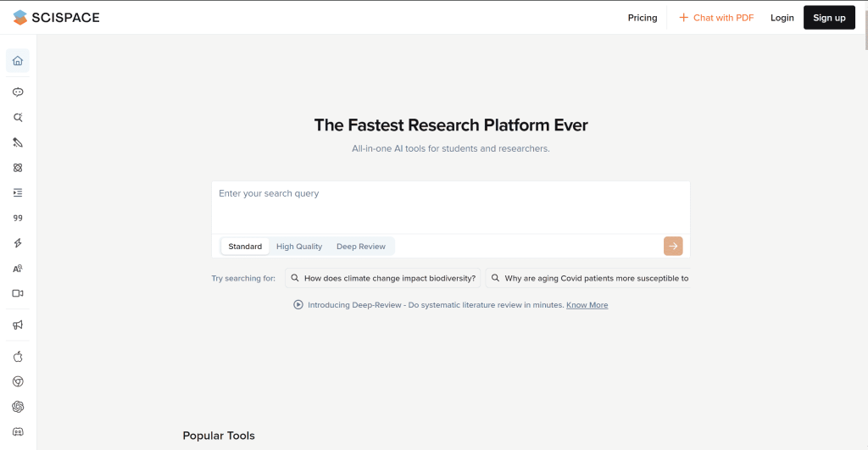Screen dimensions: 868x450
Task: Switch to Deep Review search mode
Action: 360,247
